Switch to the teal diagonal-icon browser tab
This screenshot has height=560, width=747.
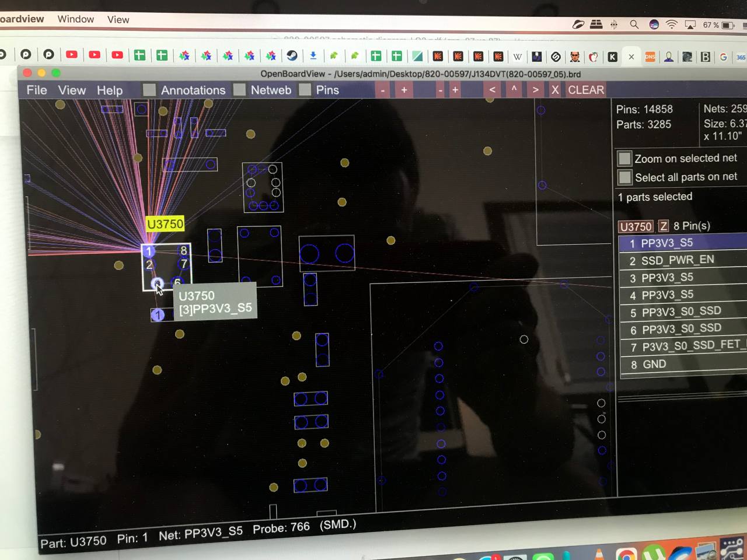coord(417,56)
